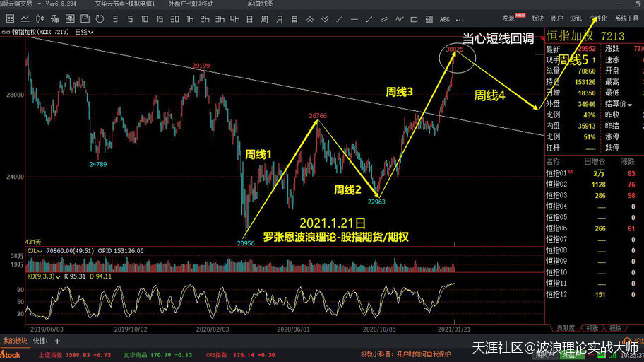Choose the 15-minute period
Viewport: 644px width, 362px height.
[x=160, y=19]
